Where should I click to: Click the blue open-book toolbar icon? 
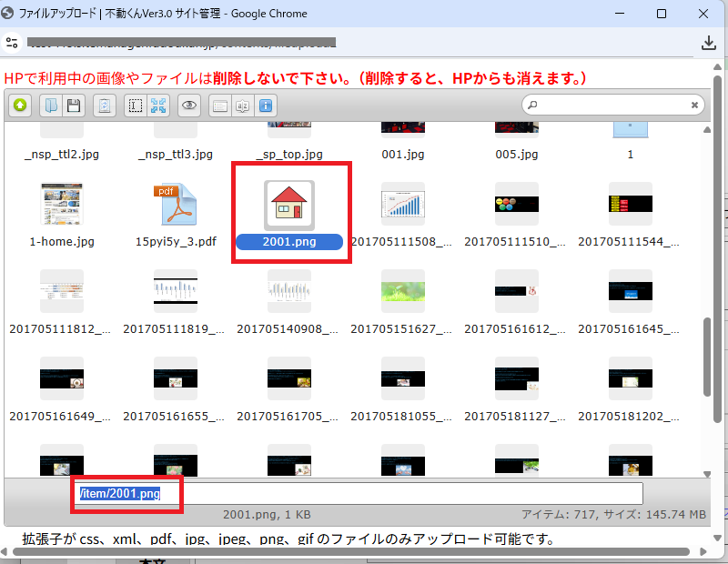point(51,106)
